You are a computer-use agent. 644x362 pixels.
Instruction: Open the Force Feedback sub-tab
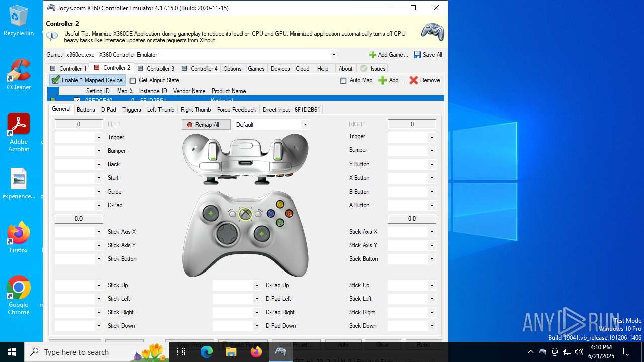click(236, 110)
